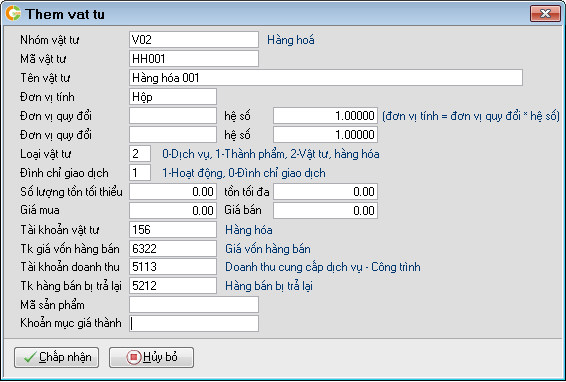This screenshot has width=566, height=382.
Task: Close the Them vat tu dialog
Action: click(x=545, y=14)
